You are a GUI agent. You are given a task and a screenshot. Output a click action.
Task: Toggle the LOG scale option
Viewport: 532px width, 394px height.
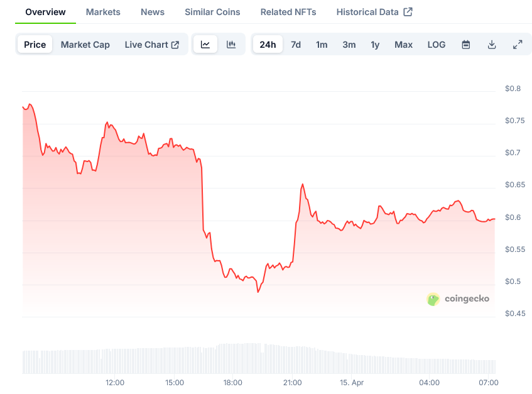pyautogui.click(x=437, y=45)
